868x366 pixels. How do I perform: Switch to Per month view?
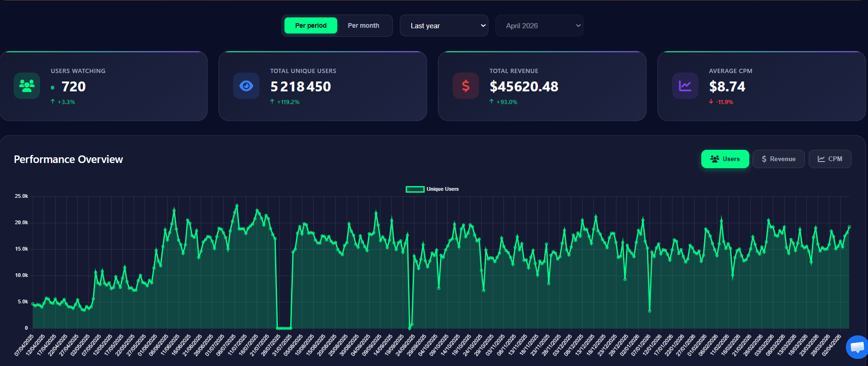pos(363,25)
